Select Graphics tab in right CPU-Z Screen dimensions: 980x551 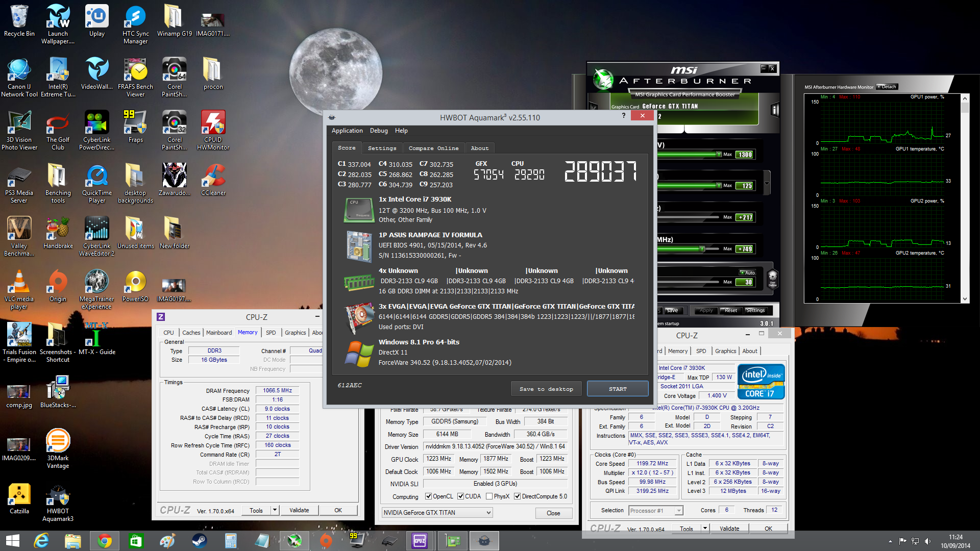(x=725, y=351)
